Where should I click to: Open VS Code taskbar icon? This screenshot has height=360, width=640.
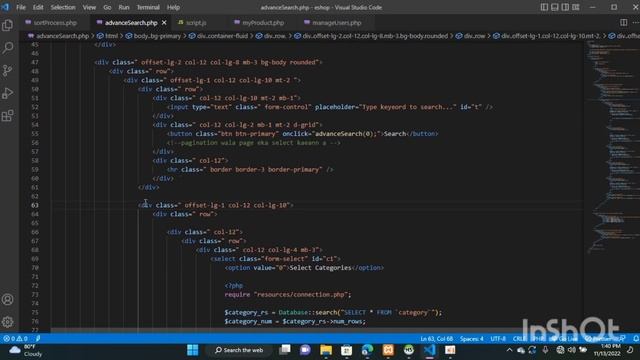[x=429, y=350]
